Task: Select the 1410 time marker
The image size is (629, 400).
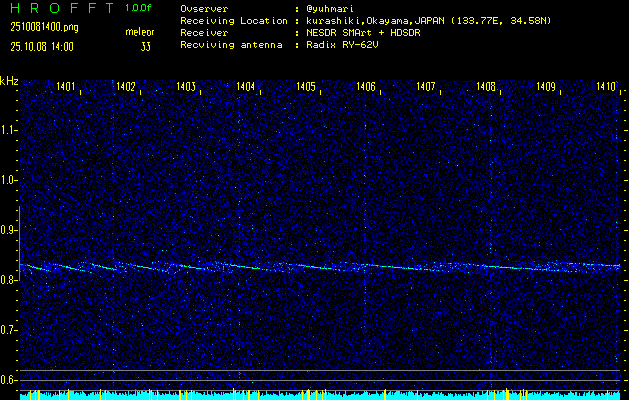Action: pos(605,88)
